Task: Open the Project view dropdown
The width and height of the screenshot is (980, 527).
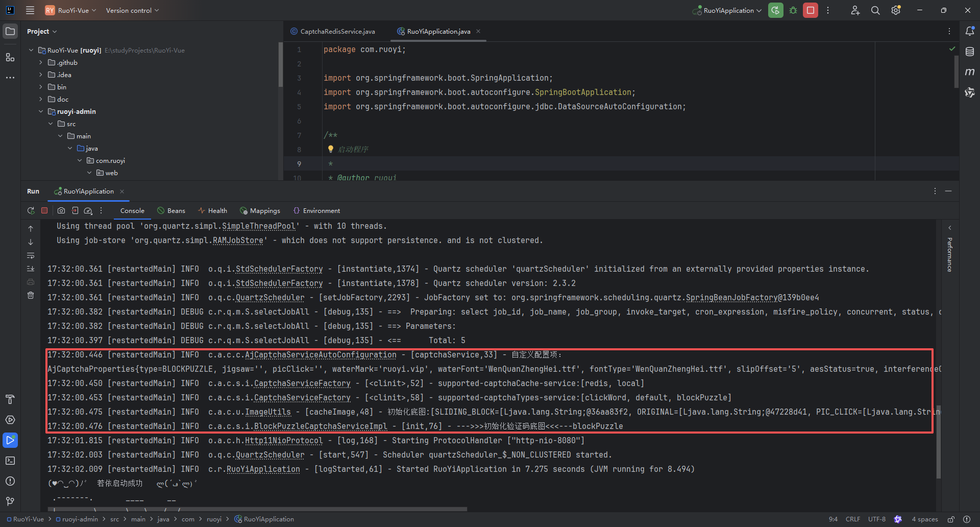Action: (42, 31)
